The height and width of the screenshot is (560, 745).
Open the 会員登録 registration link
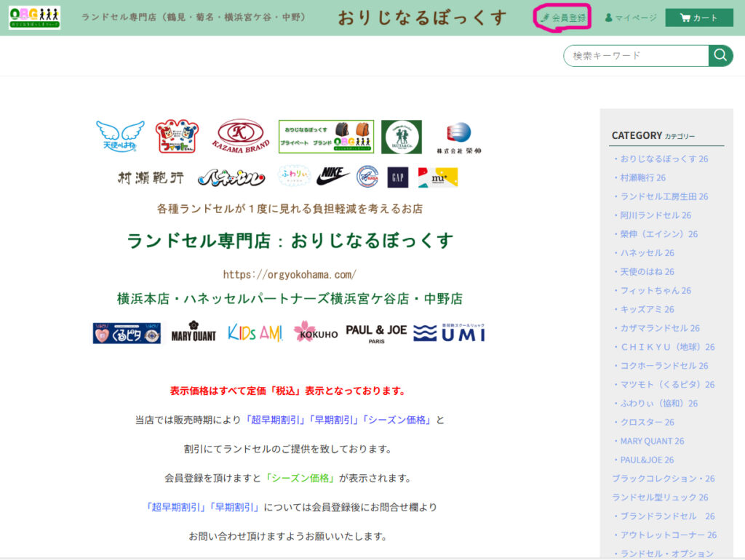564,18
